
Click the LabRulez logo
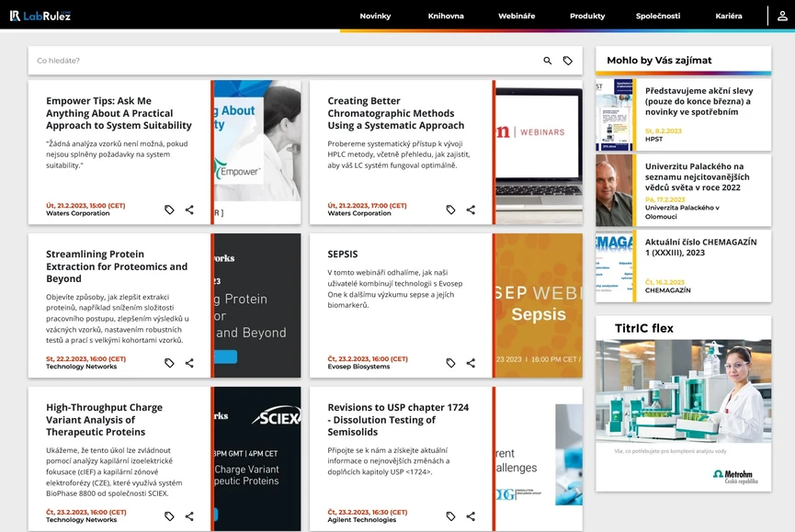tap(40, 16)
